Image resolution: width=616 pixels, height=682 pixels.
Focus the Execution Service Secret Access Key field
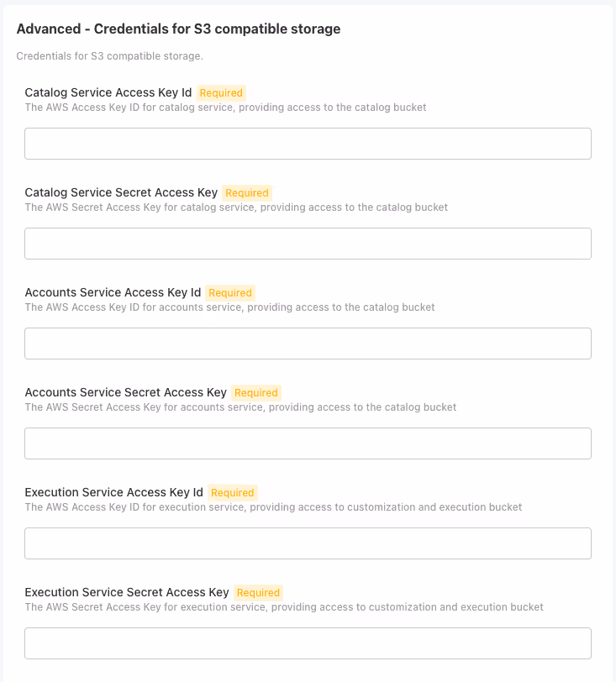308,643
